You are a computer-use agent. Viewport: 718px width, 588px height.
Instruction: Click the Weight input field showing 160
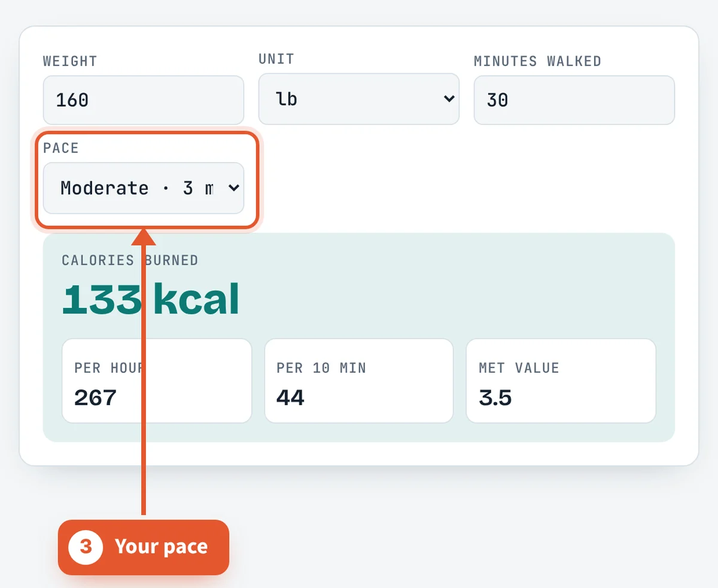tap(144, 100)
